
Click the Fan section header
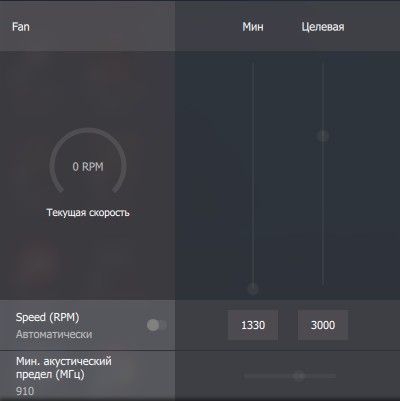click(x=21, y=27)
